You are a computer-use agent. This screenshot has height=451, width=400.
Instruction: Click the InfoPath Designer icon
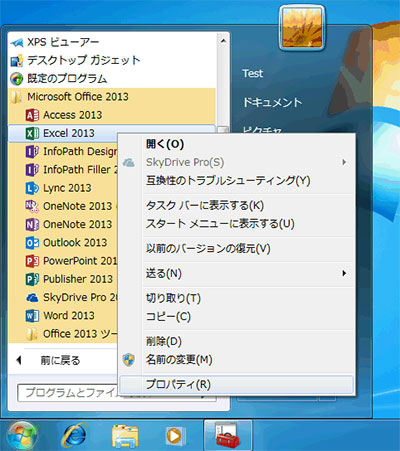[32, 152]
